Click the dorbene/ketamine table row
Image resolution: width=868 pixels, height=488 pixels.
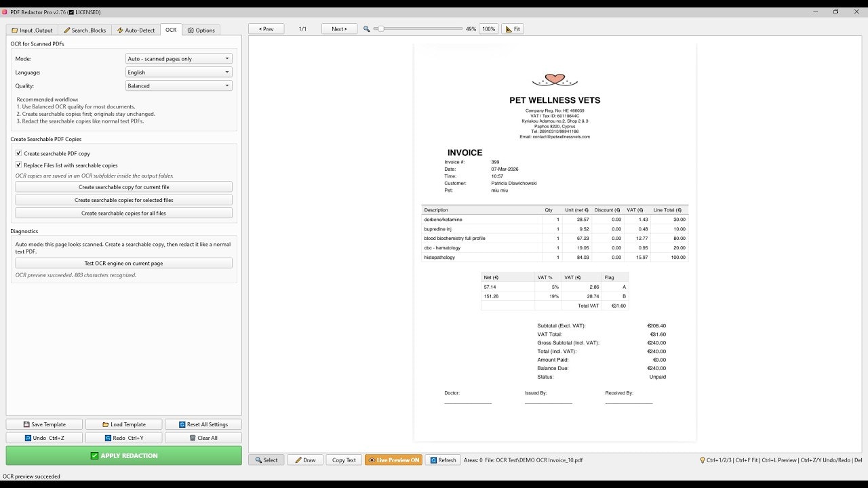[555, 220]
